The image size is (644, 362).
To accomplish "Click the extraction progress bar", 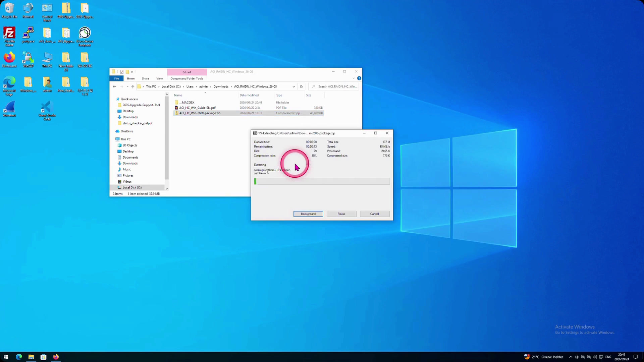I will coord(322,181).
